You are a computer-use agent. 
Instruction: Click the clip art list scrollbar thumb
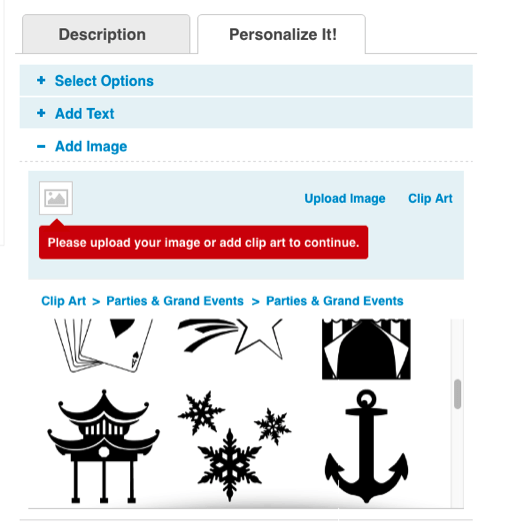[457, 394]
